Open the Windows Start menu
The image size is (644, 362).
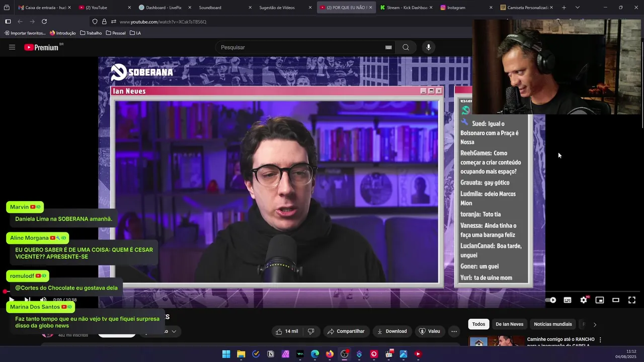coord(226,354)
